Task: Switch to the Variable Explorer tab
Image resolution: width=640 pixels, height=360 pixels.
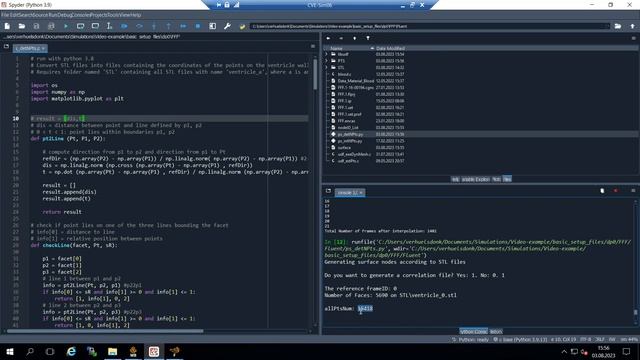Action: pos(475,179)
